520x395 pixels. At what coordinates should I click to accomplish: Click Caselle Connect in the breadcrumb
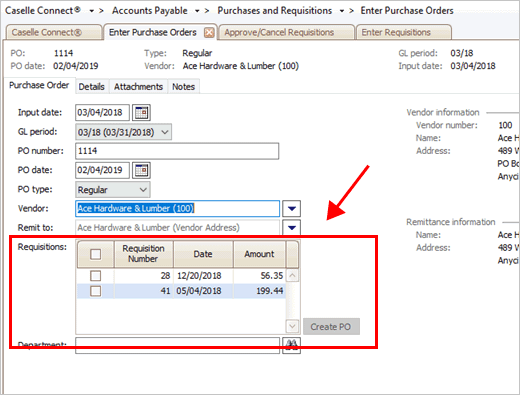tap(43, 11)
